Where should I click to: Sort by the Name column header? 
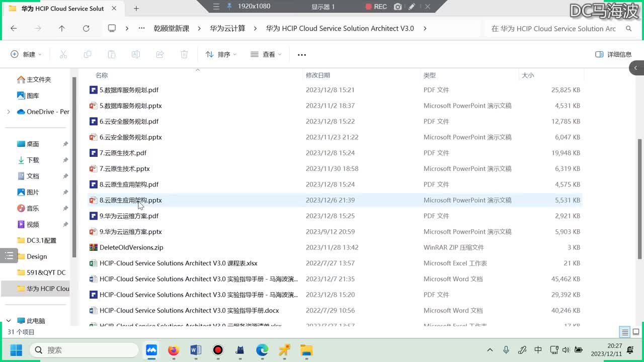[x=102, y=75]
